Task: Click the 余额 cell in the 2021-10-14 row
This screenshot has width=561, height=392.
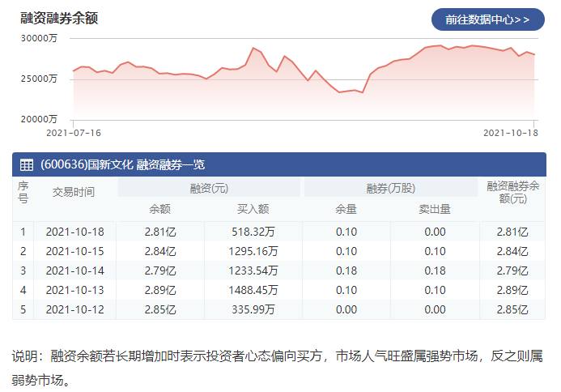Action: pyautogui.click(x=160, y=271)
